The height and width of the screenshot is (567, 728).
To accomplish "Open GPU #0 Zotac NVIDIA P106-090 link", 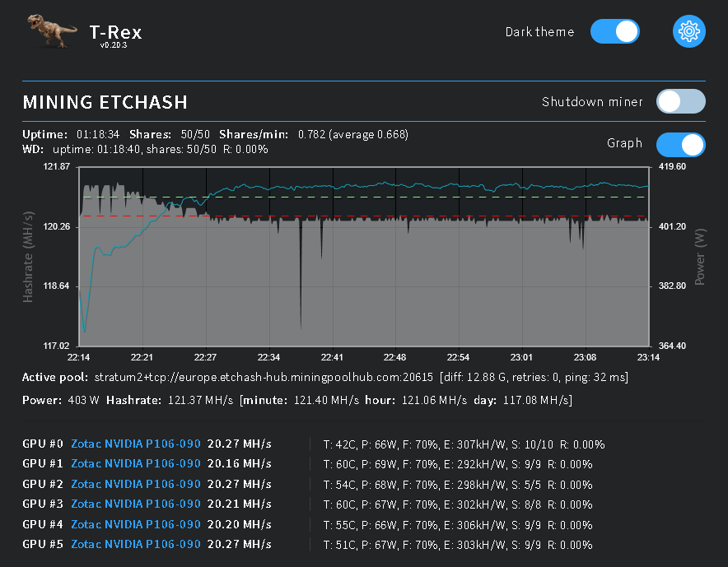I will (x=136, y=444).
